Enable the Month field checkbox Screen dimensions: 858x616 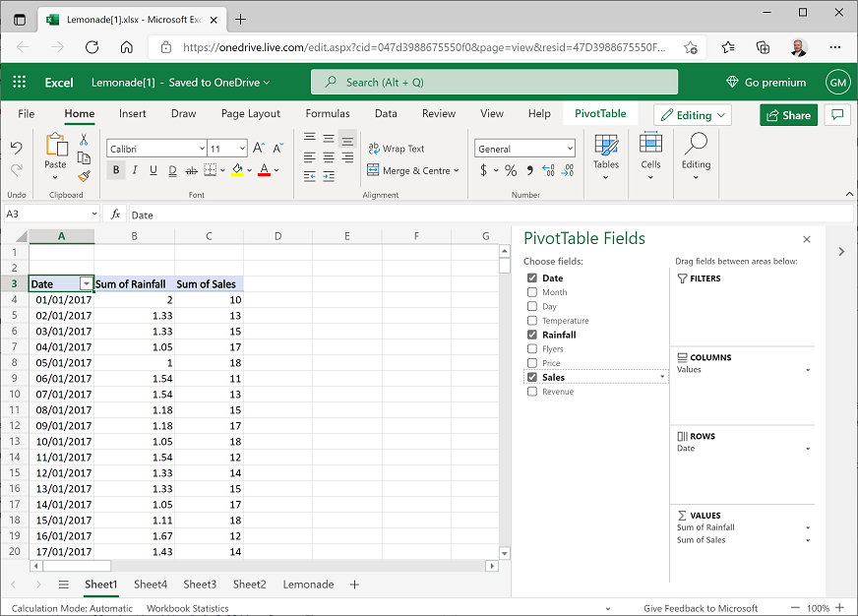tap(532, 291)
